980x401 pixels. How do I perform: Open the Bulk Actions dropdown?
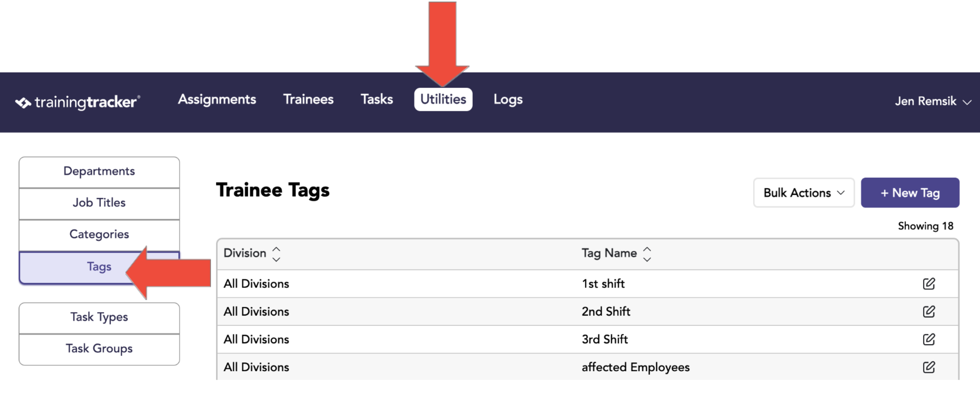click(x=804, y=193)
